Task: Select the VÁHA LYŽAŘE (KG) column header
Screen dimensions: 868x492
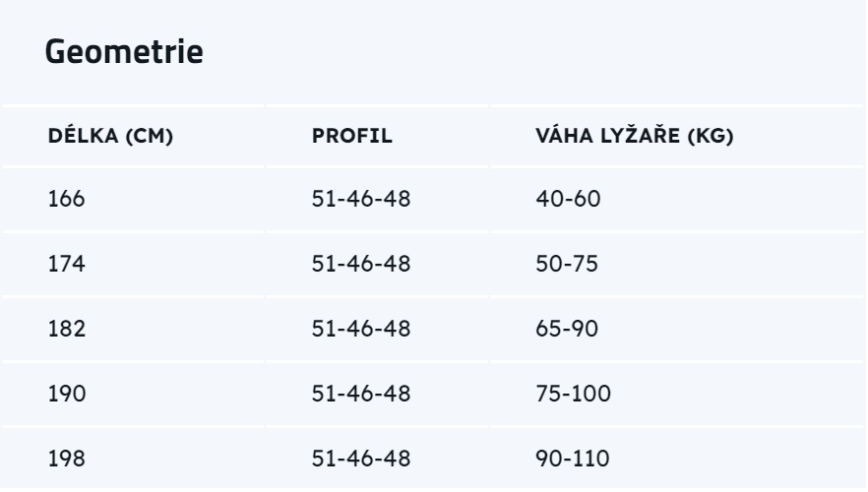Action: [x=635, y=136]
